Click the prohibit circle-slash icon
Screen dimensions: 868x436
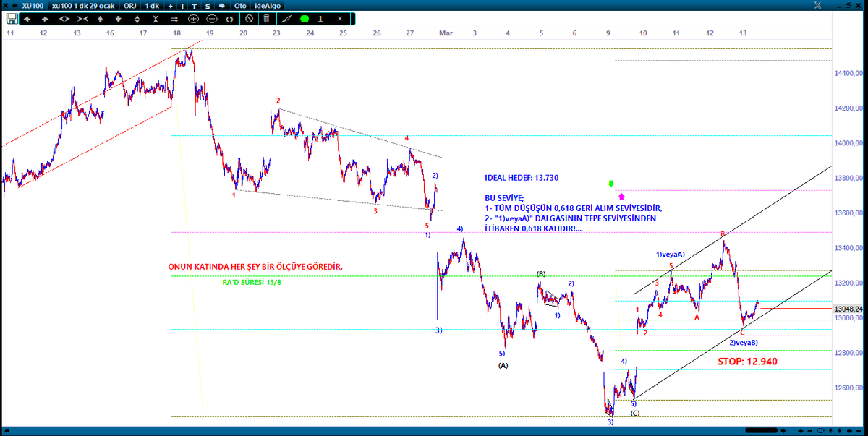(249, 19)
